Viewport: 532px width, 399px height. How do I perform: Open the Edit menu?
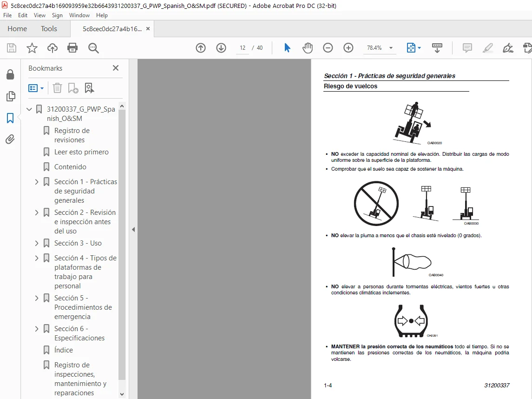(23, 15)
